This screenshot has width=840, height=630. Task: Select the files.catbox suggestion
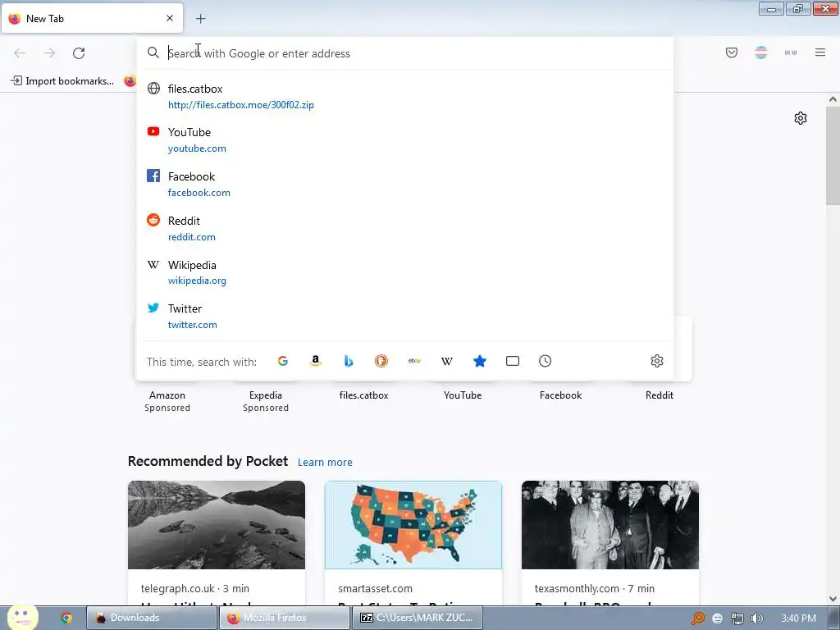point(404,97)
